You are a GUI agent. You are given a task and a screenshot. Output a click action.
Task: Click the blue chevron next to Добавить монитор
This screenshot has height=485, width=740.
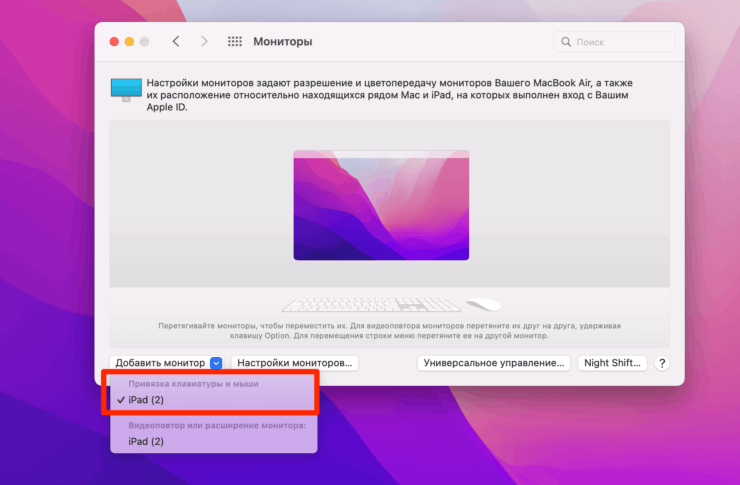[x=216, y=363]
